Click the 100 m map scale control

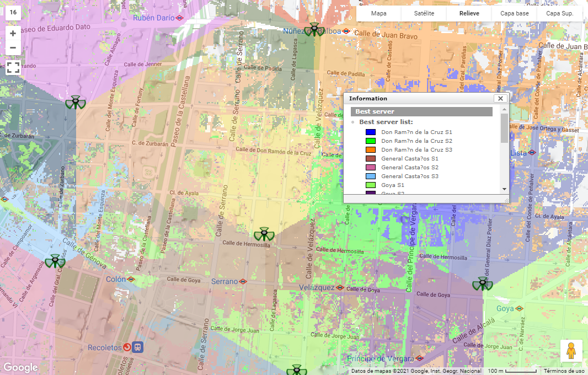click(512, 371)
